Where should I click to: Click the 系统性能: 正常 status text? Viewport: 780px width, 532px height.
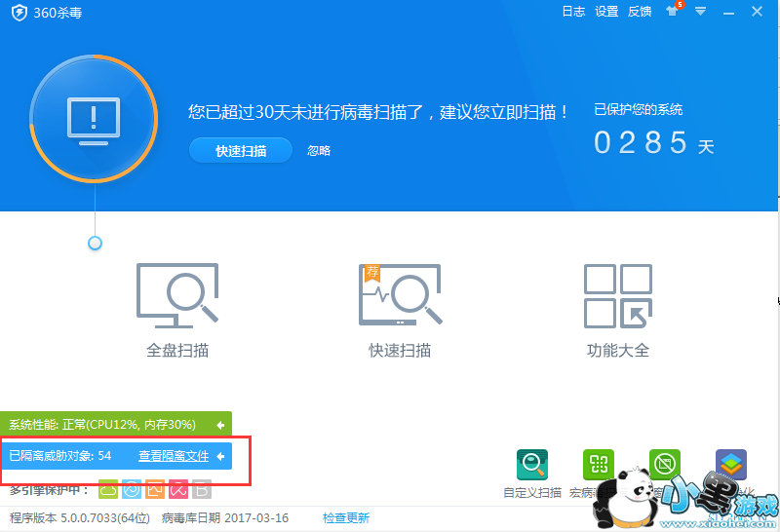[102, 425]
